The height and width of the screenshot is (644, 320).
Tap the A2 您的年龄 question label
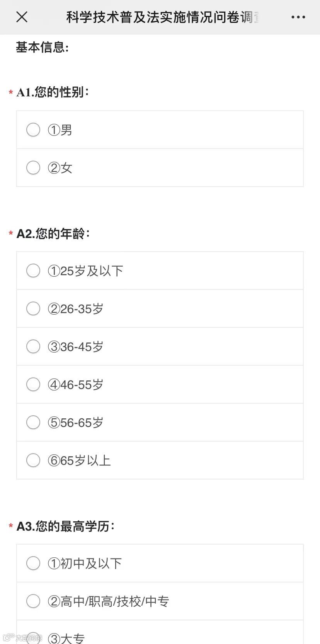tap(53, 234)
